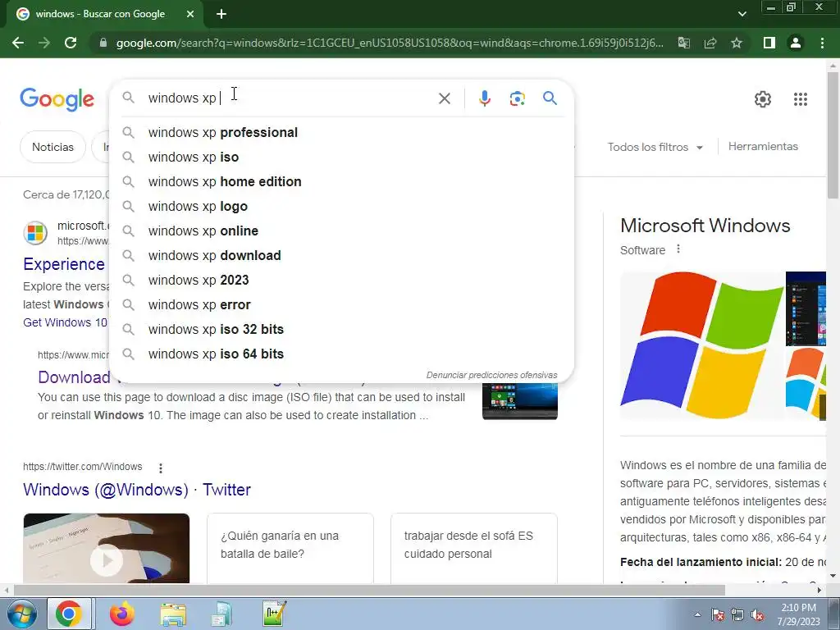Open tweet trabajar desde el sofá
The width and height of the screenshot is (840, 630).
coord(473,548)
